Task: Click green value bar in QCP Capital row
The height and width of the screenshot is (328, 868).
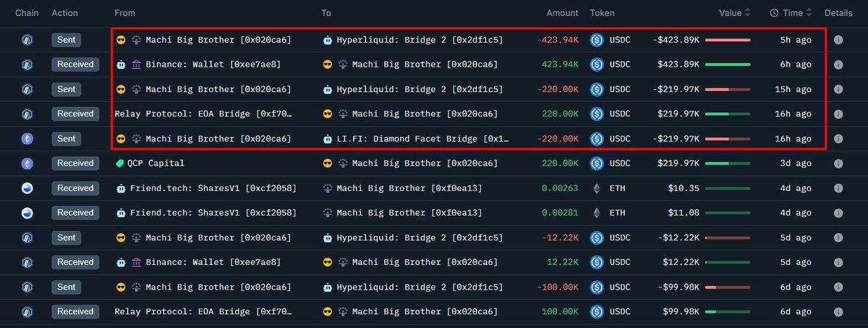Action: pyautogui.click(x=728, y=164)
